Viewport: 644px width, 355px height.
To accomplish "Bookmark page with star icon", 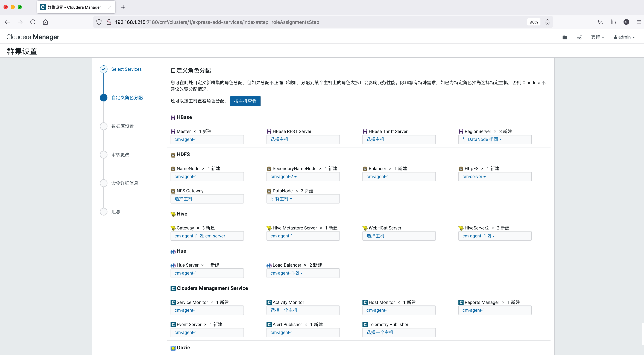I will point(548,22).
